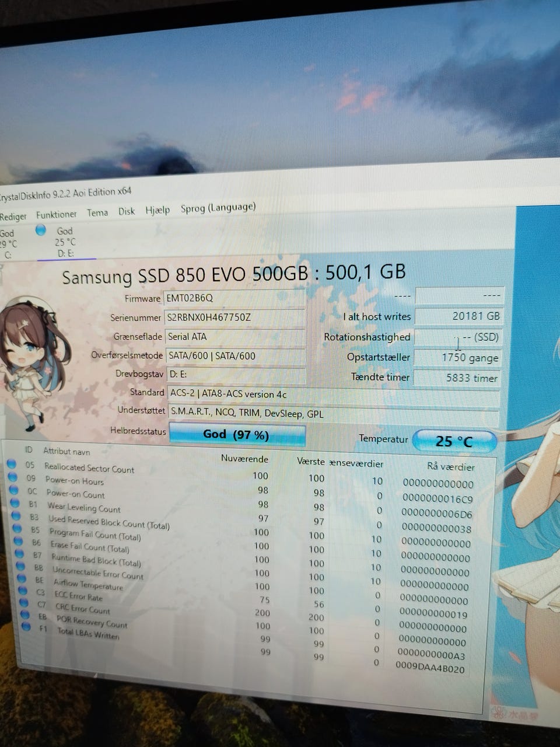560x747 pixels.
Task: Open the Rediger menu
Action: [x=13, y=217]
